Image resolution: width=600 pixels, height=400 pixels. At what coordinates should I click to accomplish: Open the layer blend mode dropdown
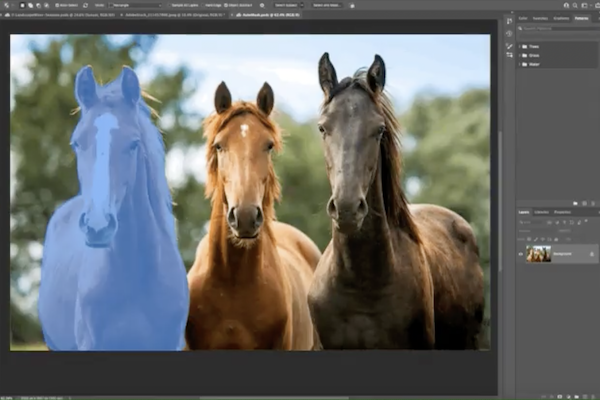(x=535, y=231)
